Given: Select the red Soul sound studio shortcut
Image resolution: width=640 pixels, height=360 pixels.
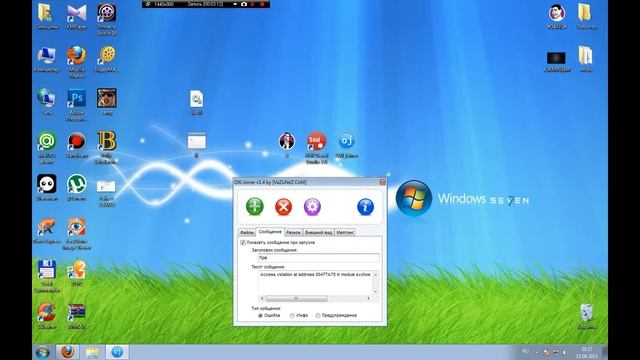Looking at the screenshot, I should pyautogui.click(x=316, y=148).
